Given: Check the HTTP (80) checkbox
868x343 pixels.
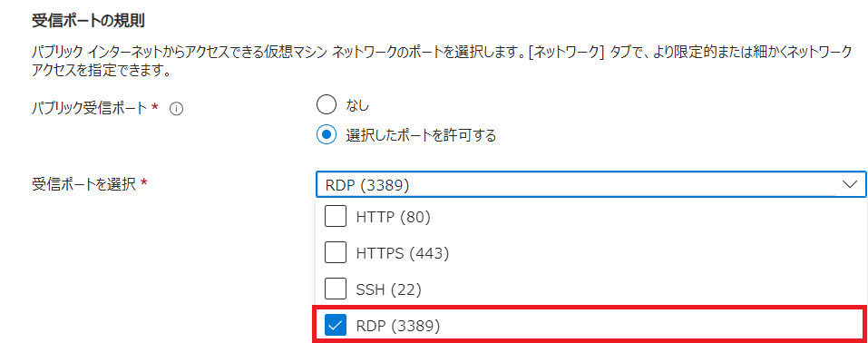Looking at the screenshot, I should [x=336, y=217].
